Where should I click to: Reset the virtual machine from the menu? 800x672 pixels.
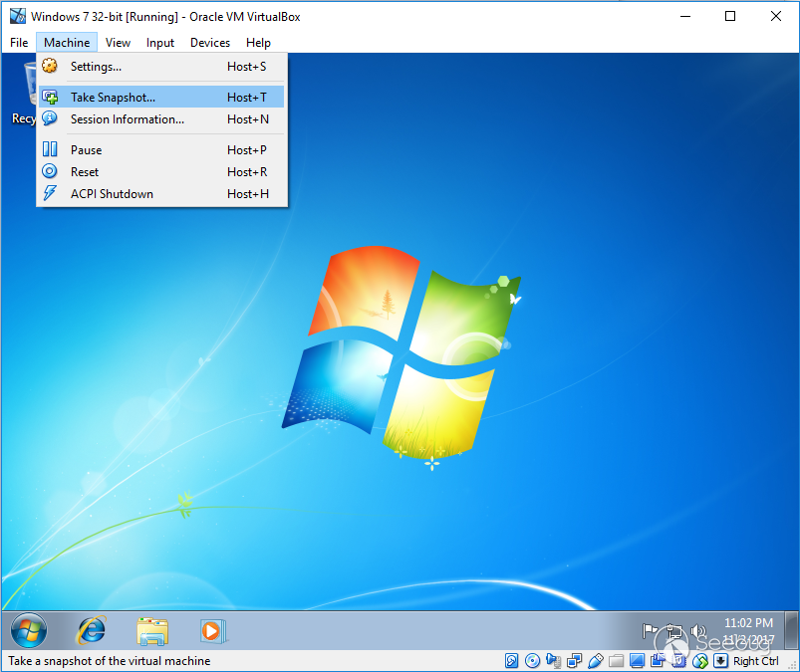(85, 172)
